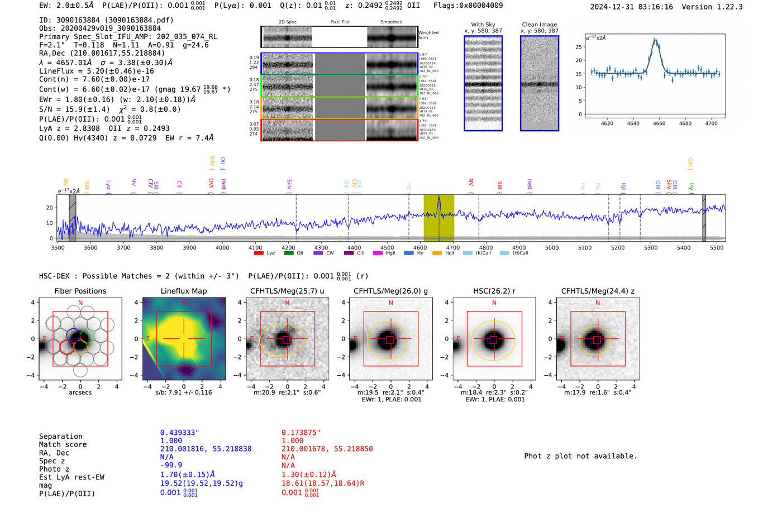Select the red-outlined 2D spectrum row
The height and width of the screenshot is (532, 782).
[x=339, y=130]
